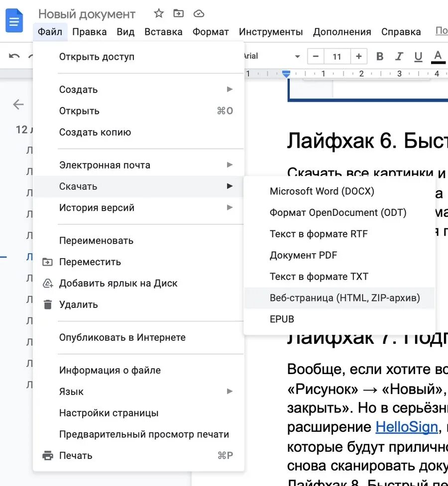Click the Google Docs home icon
This screenshot has height=486, width=448.
[x=14, y=21]
